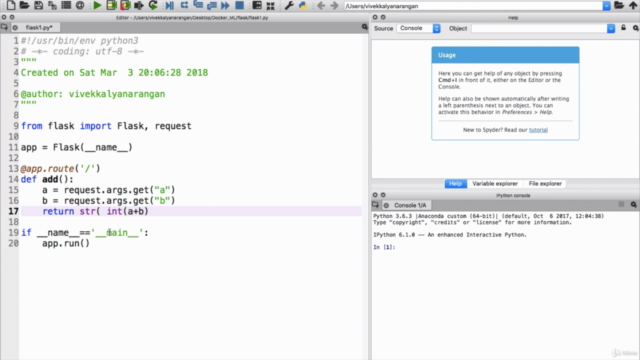The image size is (640, 360).
Task: Stop debugging with blue square
Action: [240, 5]
